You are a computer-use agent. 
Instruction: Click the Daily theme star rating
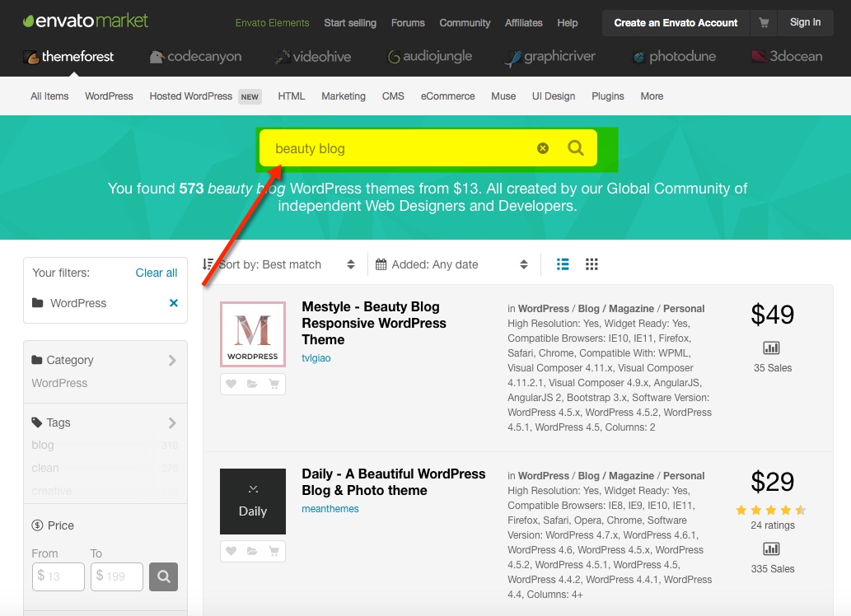tap(770, 510)
